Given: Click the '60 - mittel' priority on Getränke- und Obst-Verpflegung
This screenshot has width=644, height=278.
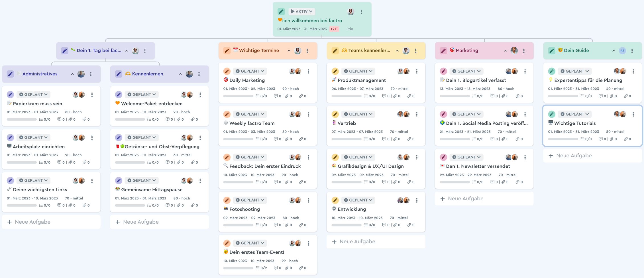Looking at the screenshot, I should (x=182, y=155).
